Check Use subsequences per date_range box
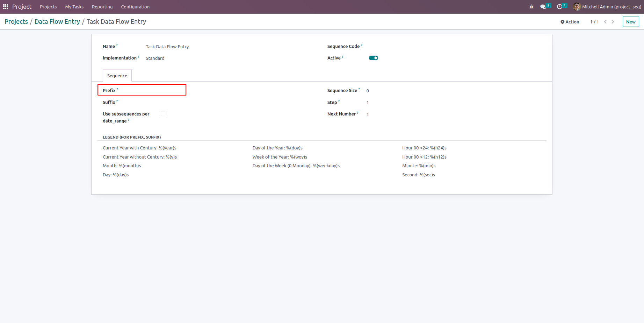 (x=163, y=114)
